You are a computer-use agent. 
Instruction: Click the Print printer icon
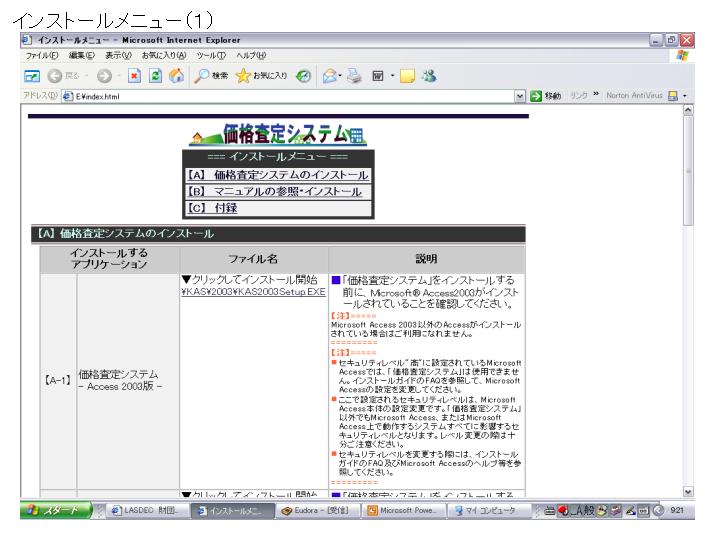pos(354,76)
